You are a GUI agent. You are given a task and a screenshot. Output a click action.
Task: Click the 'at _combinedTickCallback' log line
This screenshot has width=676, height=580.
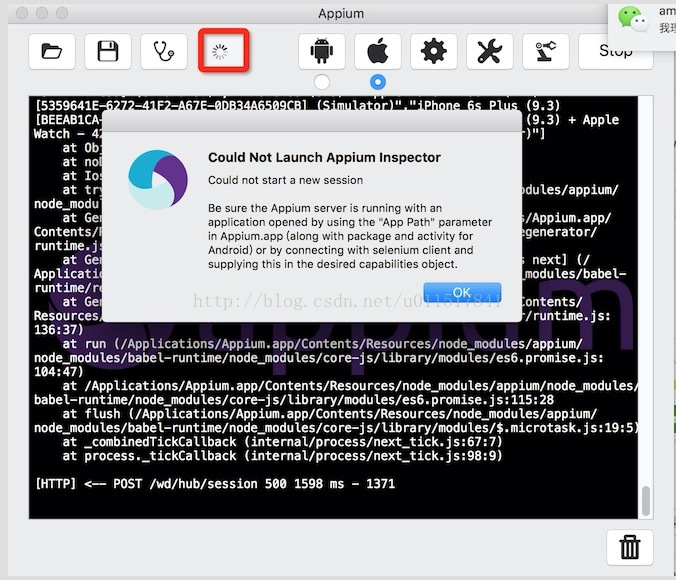coord(282,442)
